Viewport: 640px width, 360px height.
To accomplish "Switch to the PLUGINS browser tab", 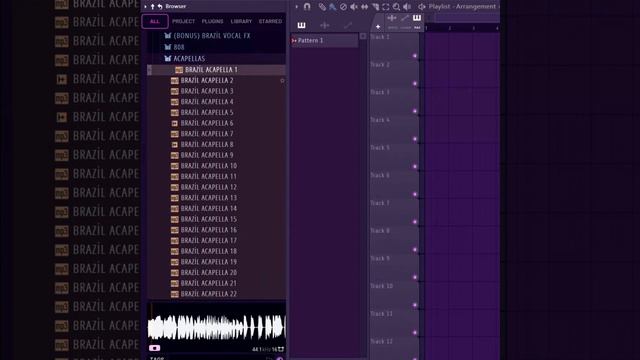I will pyautogui.click(x=212, y=21).
